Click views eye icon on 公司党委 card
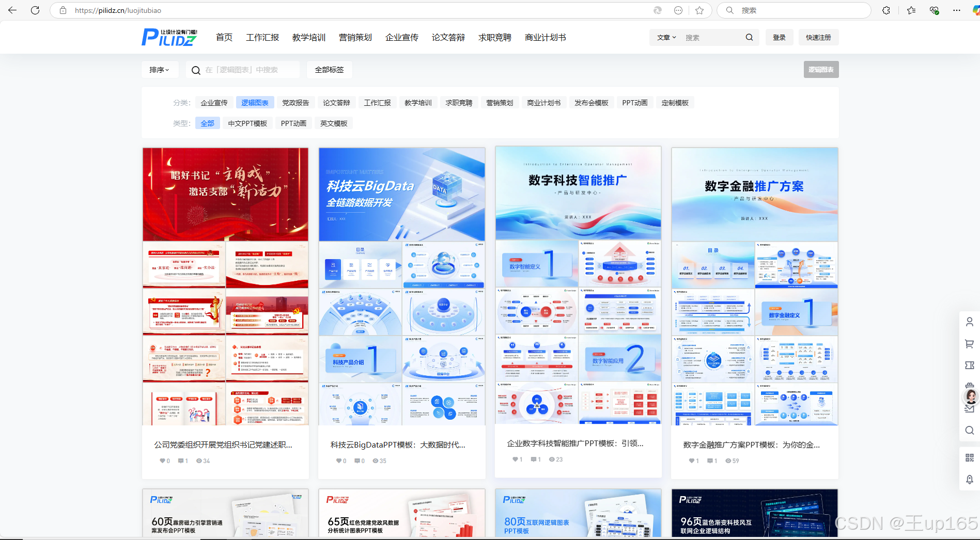This screenshot has height=540, width=980. coord(199,461)
